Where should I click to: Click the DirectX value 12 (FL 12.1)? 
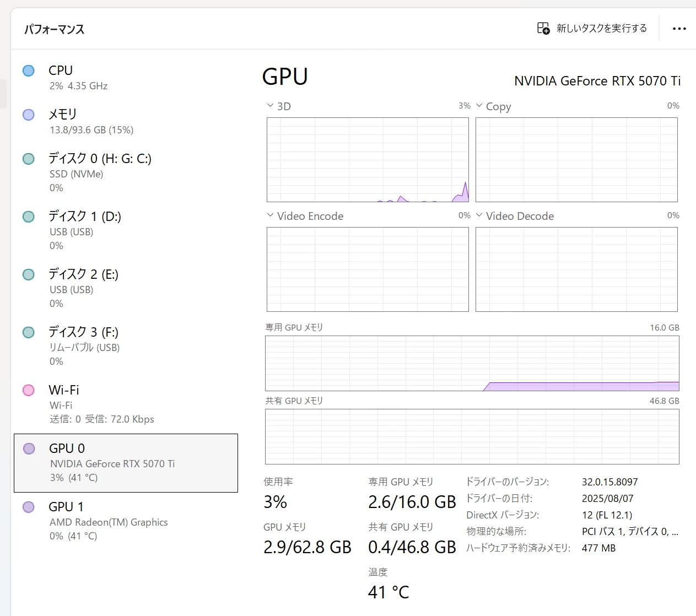(x=607, y=515)
